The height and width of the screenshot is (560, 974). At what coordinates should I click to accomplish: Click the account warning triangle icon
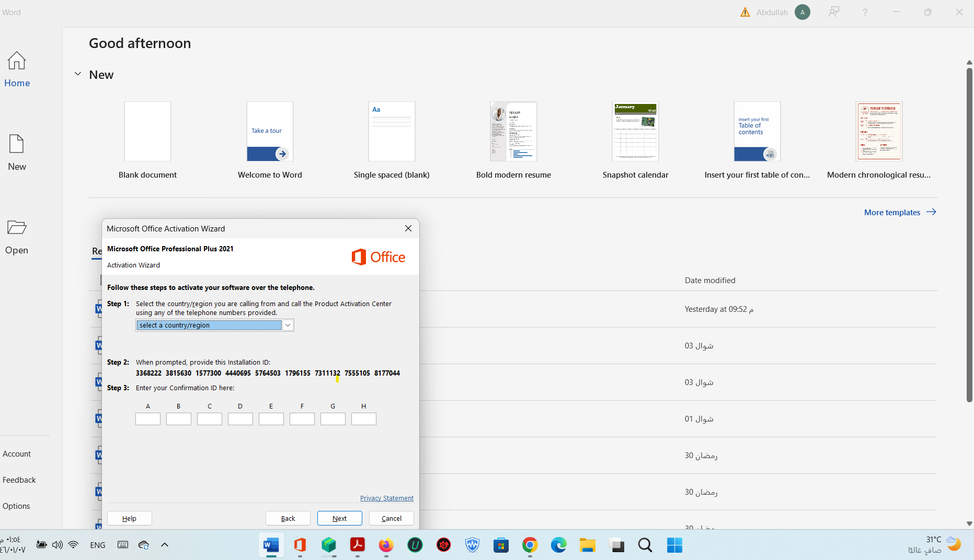tap(745, 12)
